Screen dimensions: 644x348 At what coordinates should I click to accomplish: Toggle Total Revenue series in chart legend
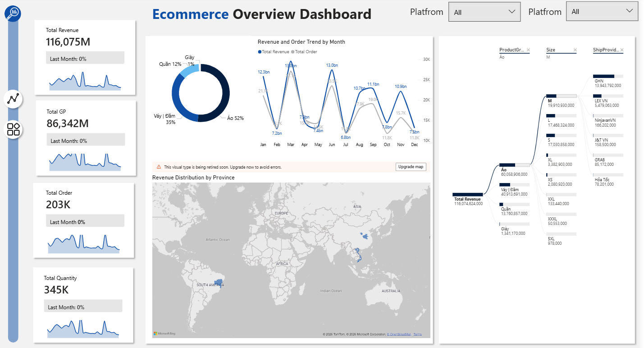[274, 52]
